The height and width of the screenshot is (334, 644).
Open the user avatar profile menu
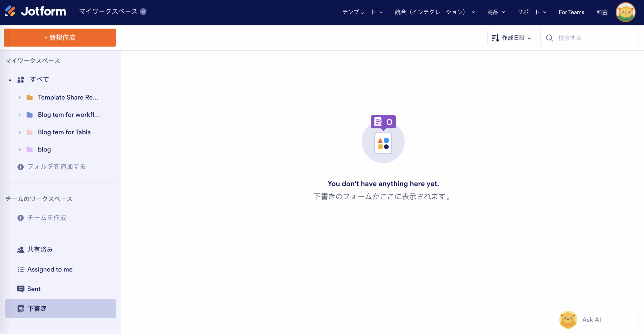625,12
